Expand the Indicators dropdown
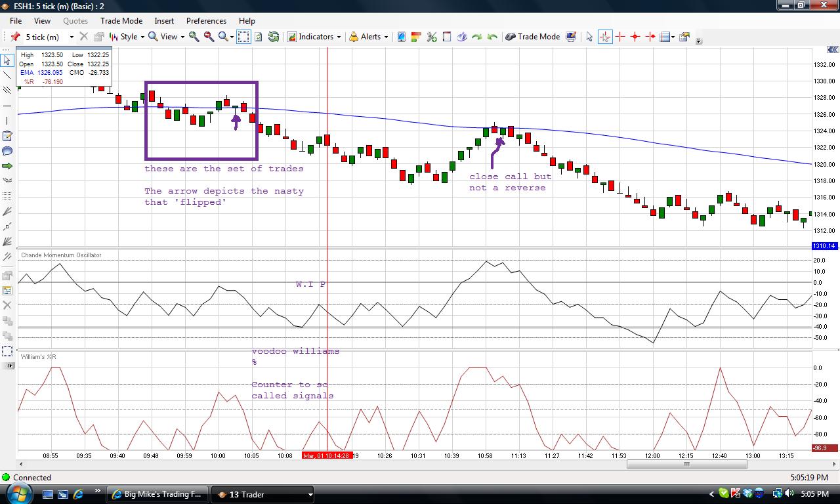840x504 pixels. tap(315, 37)
